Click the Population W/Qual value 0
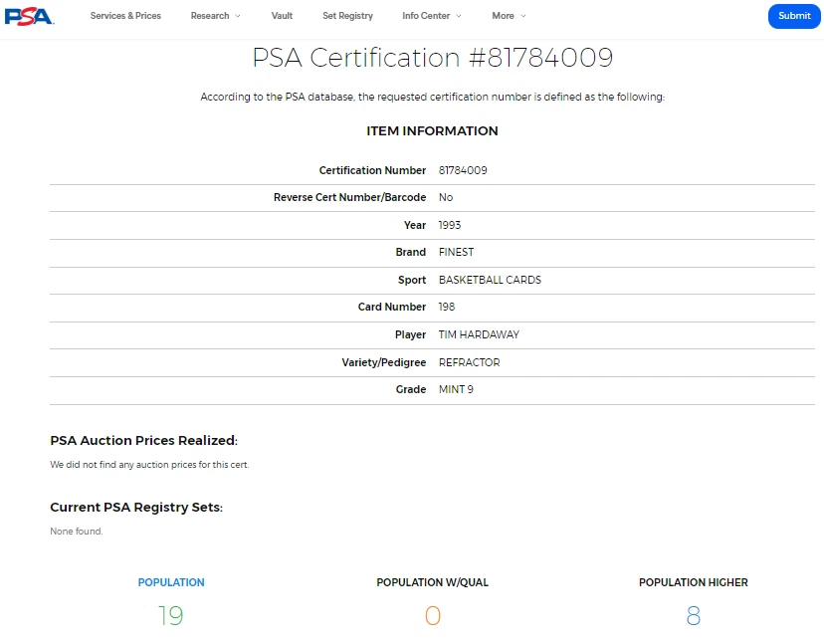The width and height of the screenshot is (824, 644). 433,615
